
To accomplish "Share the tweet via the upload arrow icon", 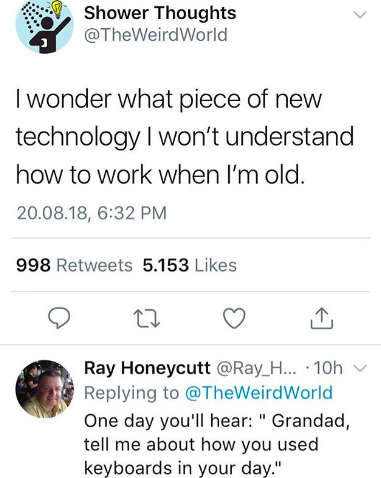I will click(322, 319).
